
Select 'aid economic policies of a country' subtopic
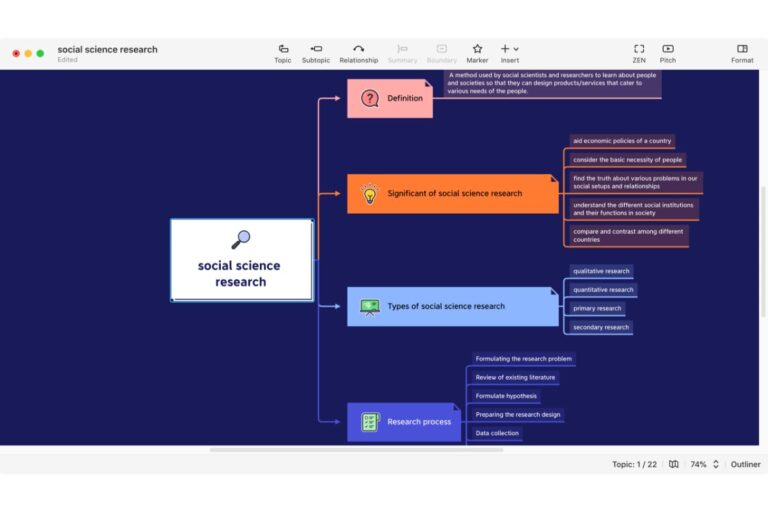pyautogui.click(x=622, y=141)
